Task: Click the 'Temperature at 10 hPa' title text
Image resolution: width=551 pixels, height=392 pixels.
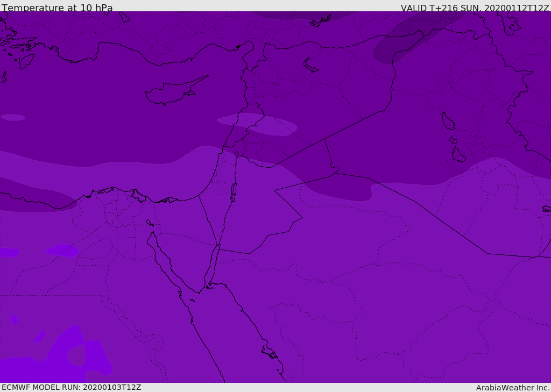Action: pyautogui.click(x=57, y=8)
